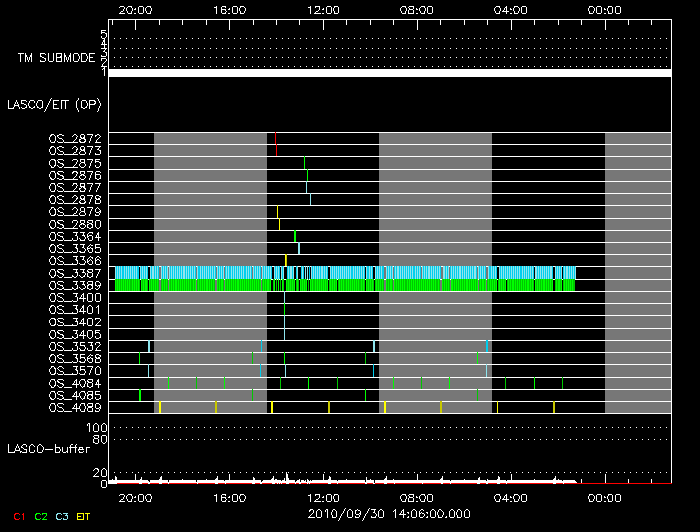Select the OS_3387 row label
The image size is (700, 532).
click(75, 273)
